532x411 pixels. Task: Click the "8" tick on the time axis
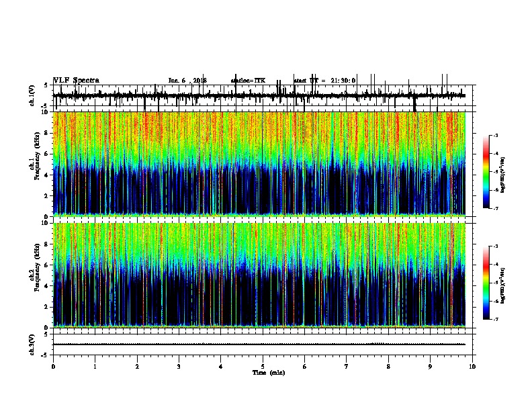tap(388, 367)
